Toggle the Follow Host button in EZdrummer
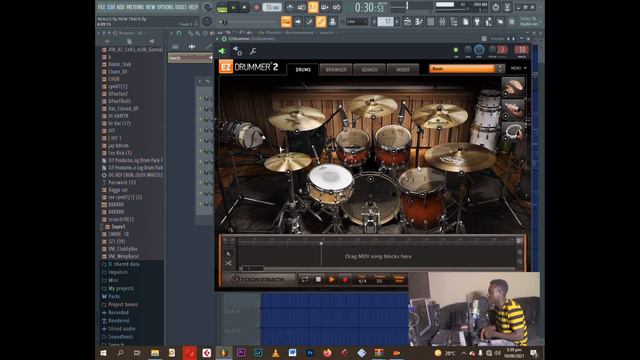 click(x=399, y=280)
